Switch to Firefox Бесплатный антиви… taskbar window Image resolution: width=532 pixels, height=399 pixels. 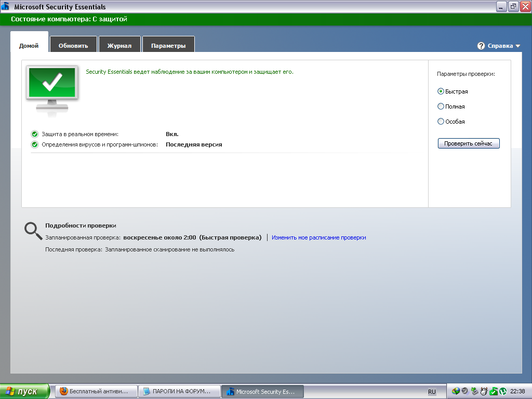(x=96, y=391)
